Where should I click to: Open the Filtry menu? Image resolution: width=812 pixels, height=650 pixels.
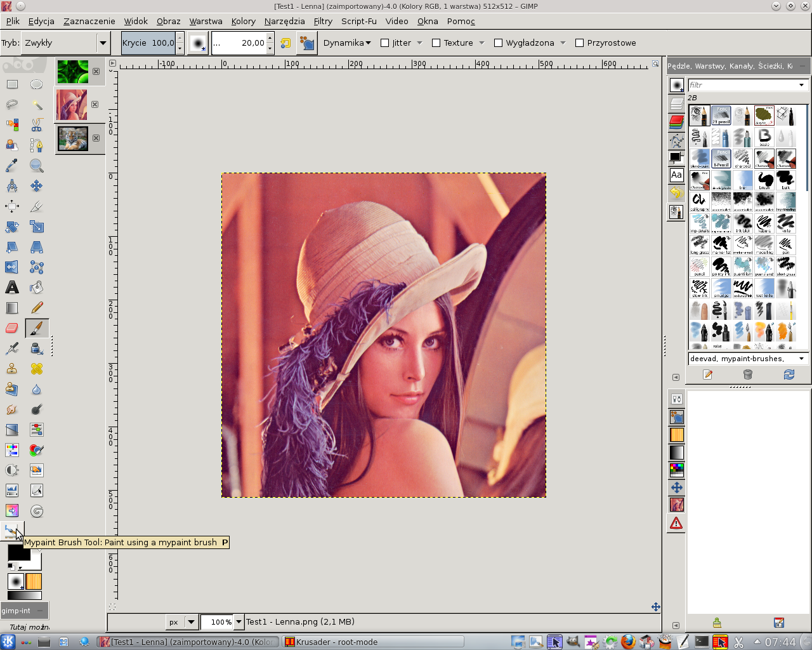click(x=323, y=21)
